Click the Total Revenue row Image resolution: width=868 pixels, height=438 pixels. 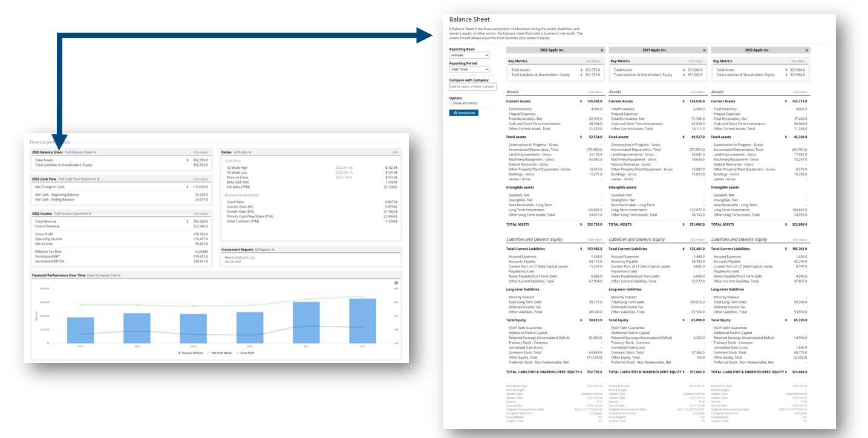(x=122, y=221)
